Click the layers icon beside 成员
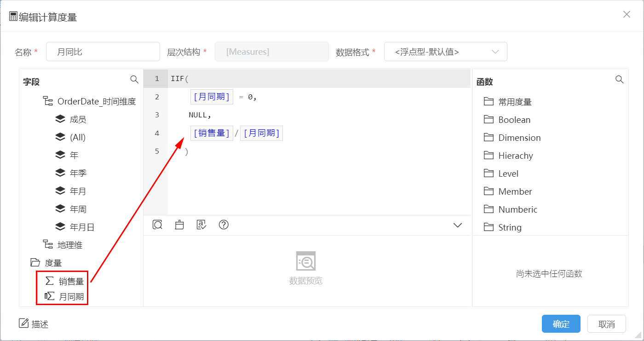This screenshot has height=341, width=644. (60, 119)
